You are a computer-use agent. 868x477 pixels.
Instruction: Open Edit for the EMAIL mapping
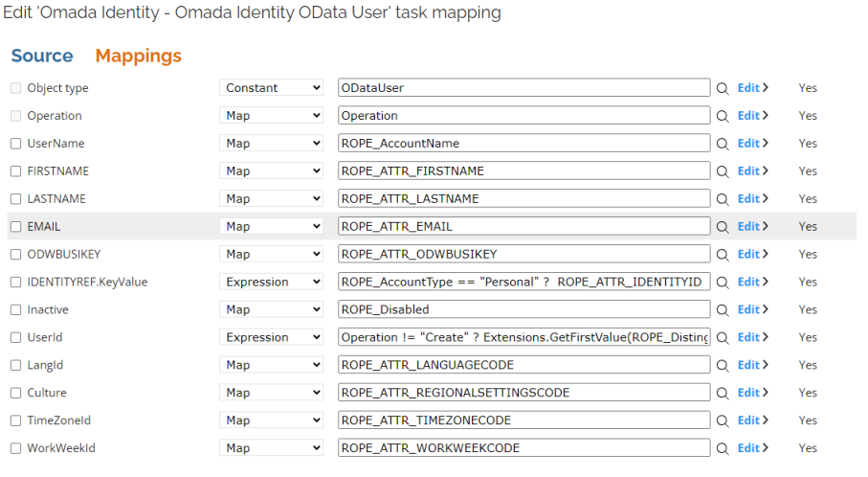point(752,226)
